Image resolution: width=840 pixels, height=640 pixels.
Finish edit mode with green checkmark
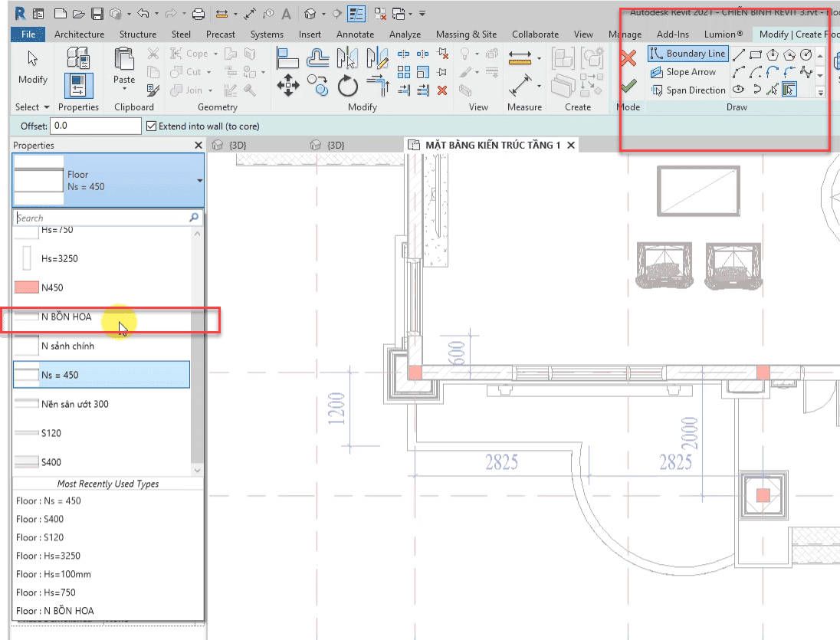628,86
